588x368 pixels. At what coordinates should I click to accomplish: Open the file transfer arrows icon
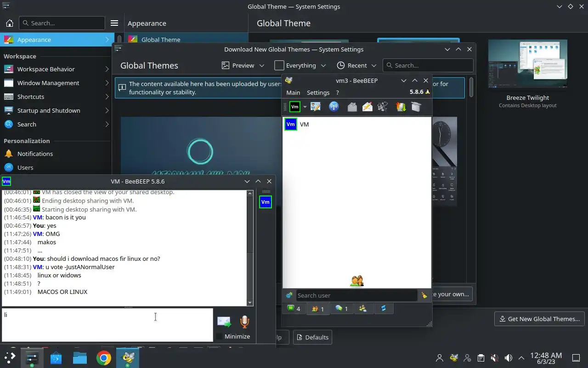pyautogui.click(x=401, y=107)
